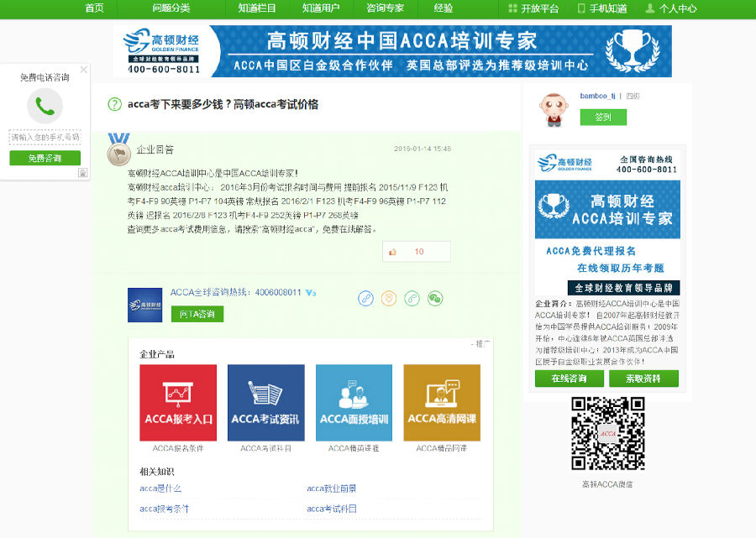The image size is (756, 538).
Task: Click ACCA免费代理报名 text
Action: point(591,251)
